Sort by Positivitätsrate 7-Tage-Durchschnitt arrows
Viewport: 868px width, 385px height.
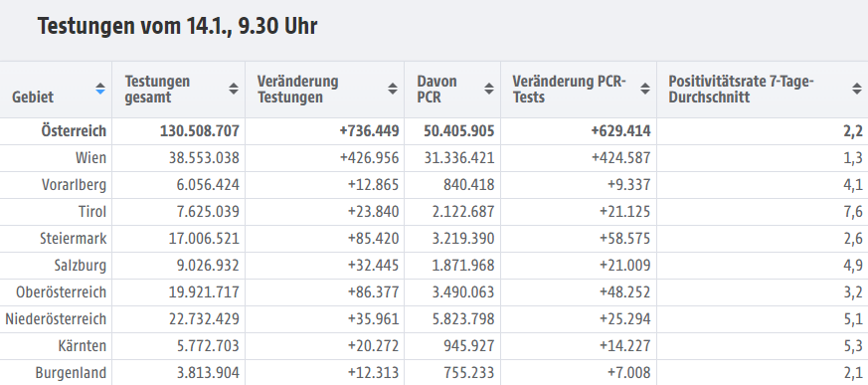coord(856,89)
